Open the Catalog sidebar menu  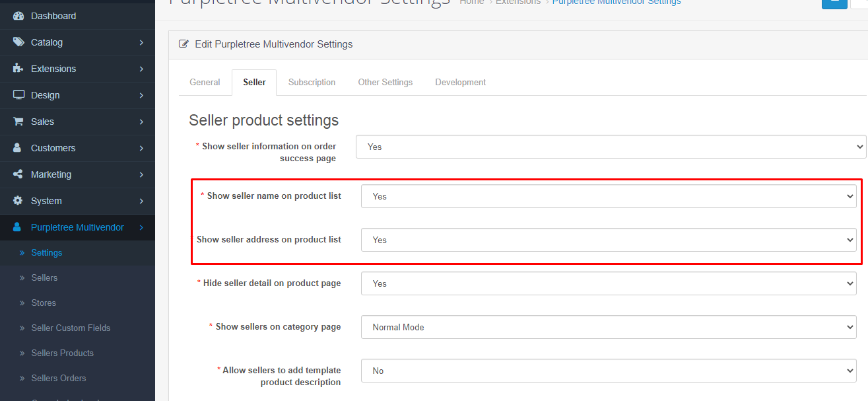77,42
